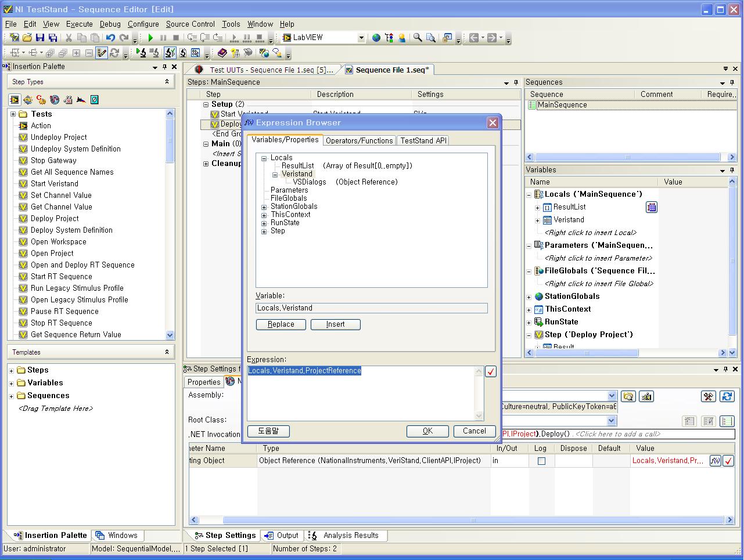Open the Root Class dropdown arrow
The image size is (744, 560).
pyautogui.click(x=612, y=421)
